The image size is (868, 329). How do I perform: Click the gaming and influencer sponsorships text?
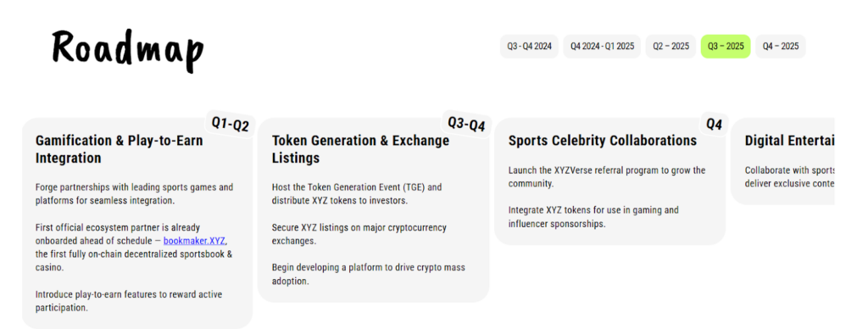pyautogui.click(x=593, y=217)
